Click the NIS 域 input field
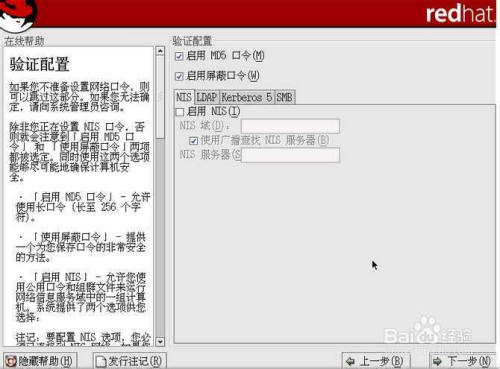This screenshot has height=369, width=500. tap(290, 126)
